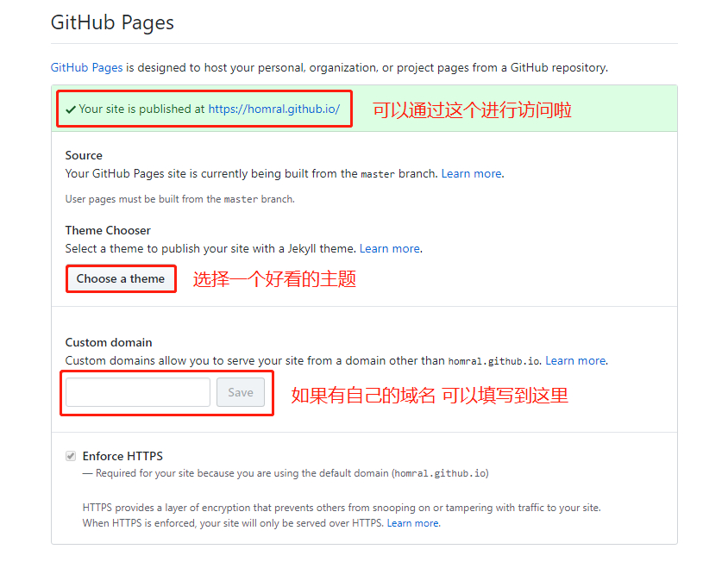Open the https://homral.github.io/ site link
The height and width of the screenshot is (568, 728).
(273, 109)
